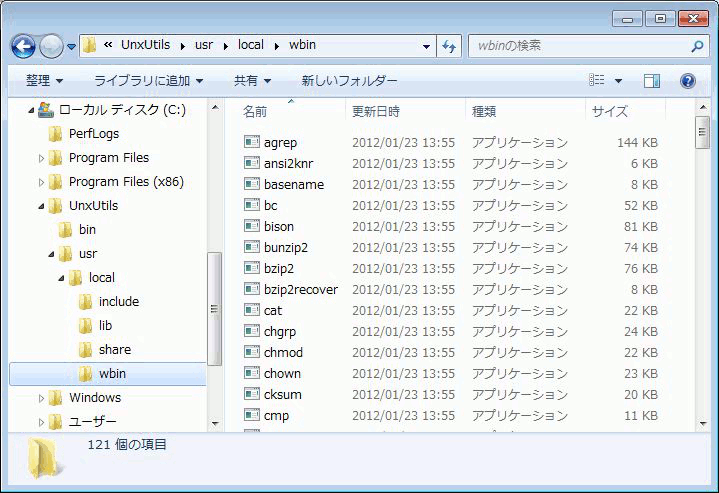Viewport: 719px width, 493px height.
Task: Open the 共有 share menu
Action: click(252, 81)
